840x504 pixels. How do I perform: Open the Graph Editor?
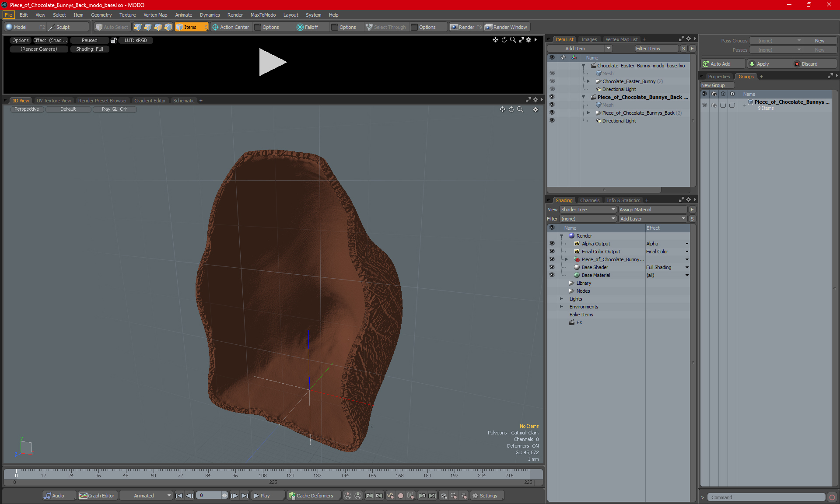click(x=97, y=496)
